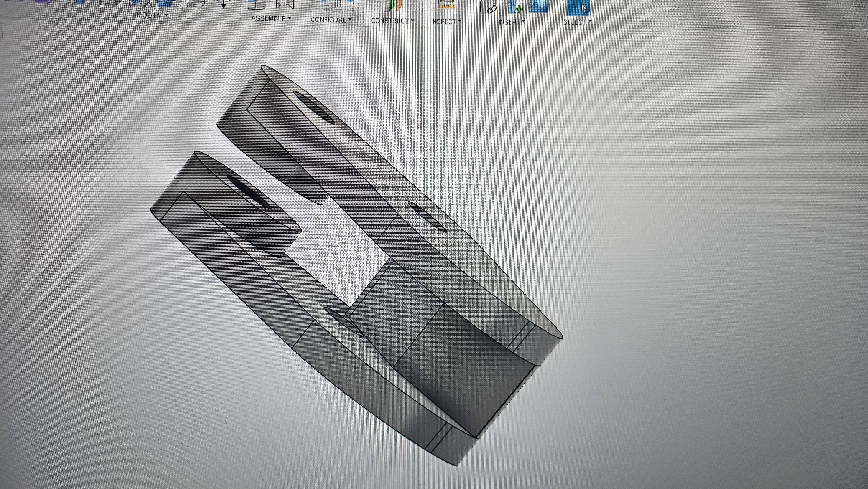Click the Measure ruler icon
Viewport: 868px width, 489px height.
click(447, 4)
